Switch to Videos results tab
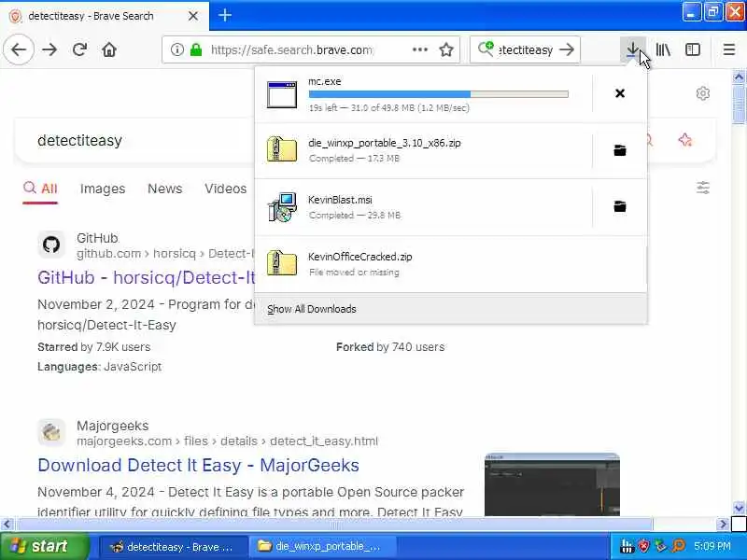 click(x=225, y=189)
